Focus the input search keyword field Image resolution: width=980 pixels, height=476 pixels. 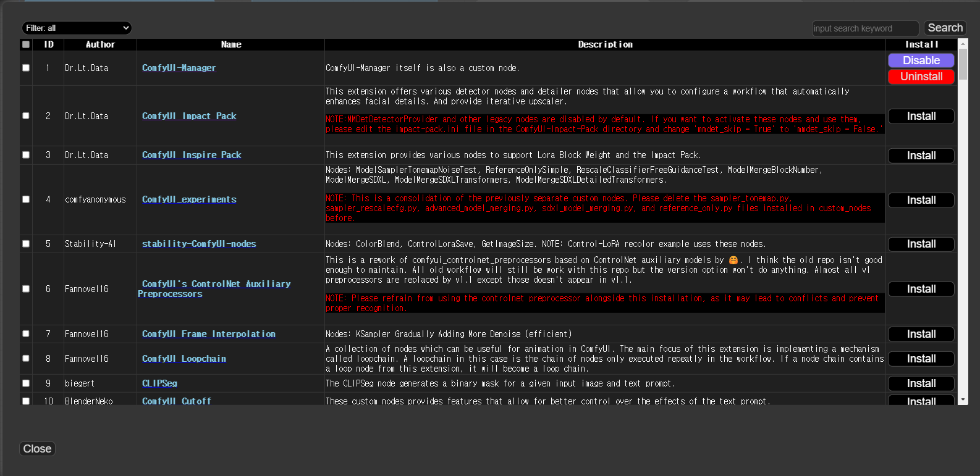coord(865,28)
